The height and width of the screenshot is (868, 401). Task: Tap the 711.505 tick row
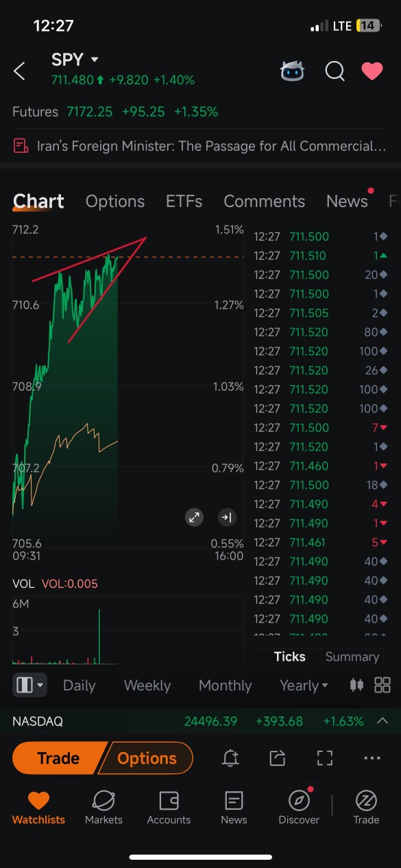click(321, 313)
